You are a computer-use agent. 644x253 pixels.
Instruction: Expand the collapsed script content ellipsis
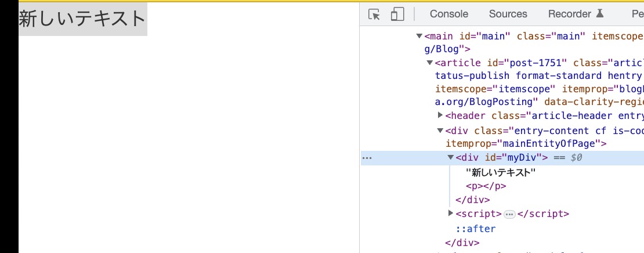point(509,214)
